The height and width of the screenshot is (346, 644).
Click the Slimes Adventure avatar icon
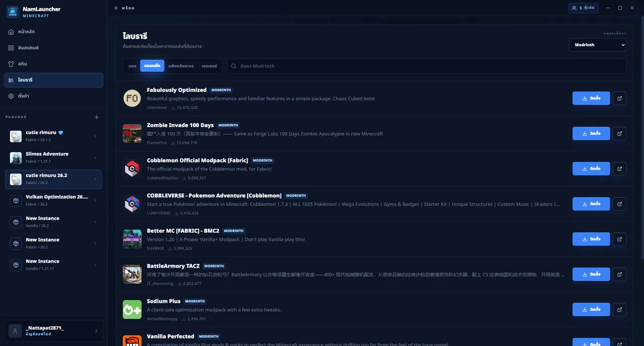(16, 158)
